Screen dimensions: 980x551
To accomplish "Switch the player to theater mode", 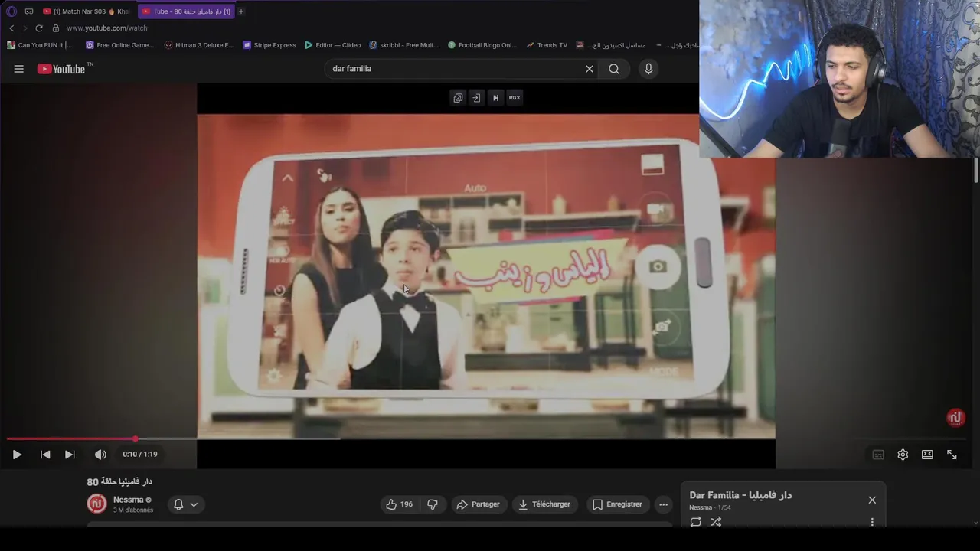I will tap(927, 455).
